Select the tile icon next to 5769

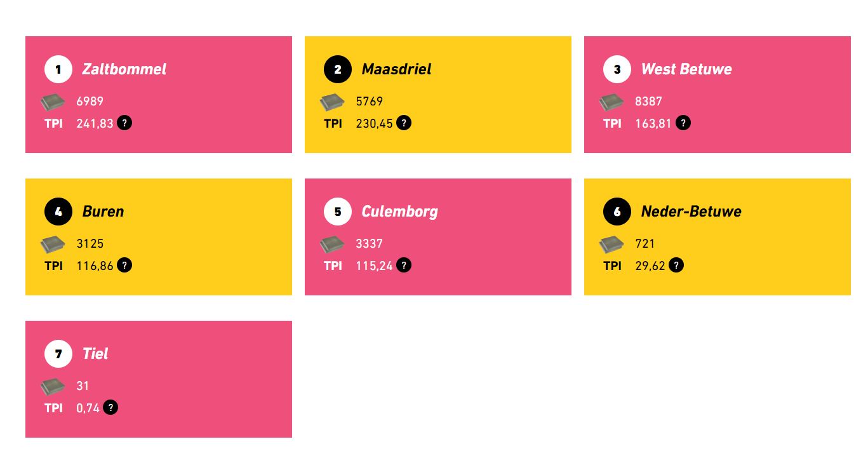point(332,102)
